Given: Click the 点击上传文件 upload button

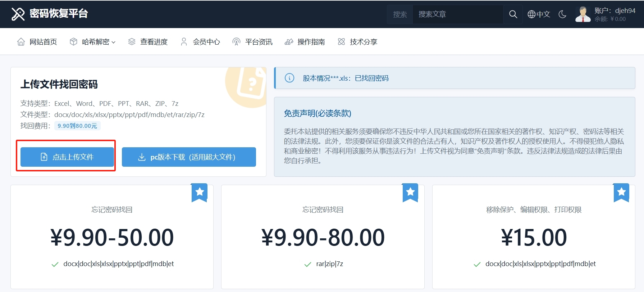Looking at the screenshot, I should coord(67,157).
